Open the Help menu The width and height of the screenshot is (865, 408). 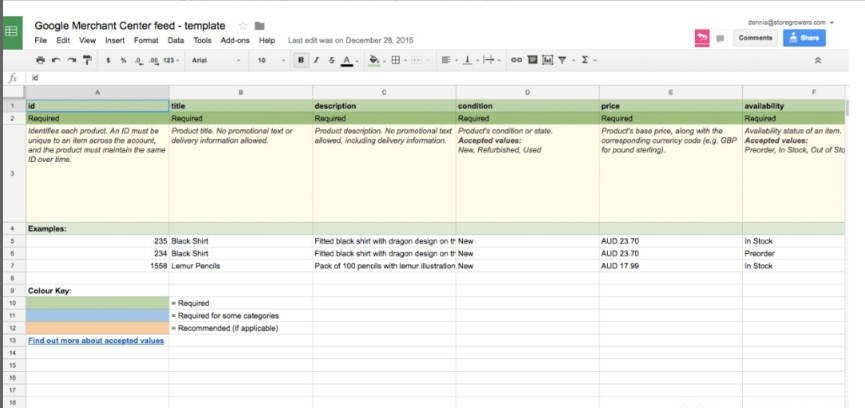coord(267,40)
